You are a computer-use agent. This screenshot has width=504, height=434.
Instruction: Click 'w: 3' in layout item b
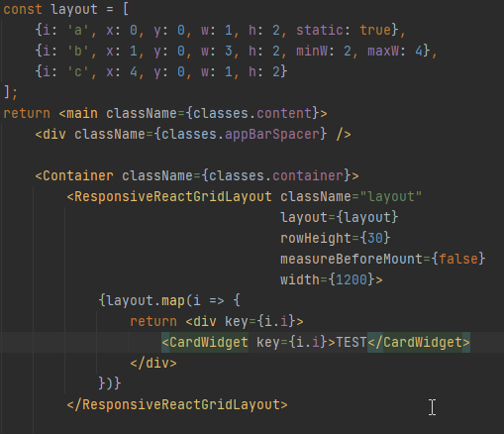coord(217,51)
